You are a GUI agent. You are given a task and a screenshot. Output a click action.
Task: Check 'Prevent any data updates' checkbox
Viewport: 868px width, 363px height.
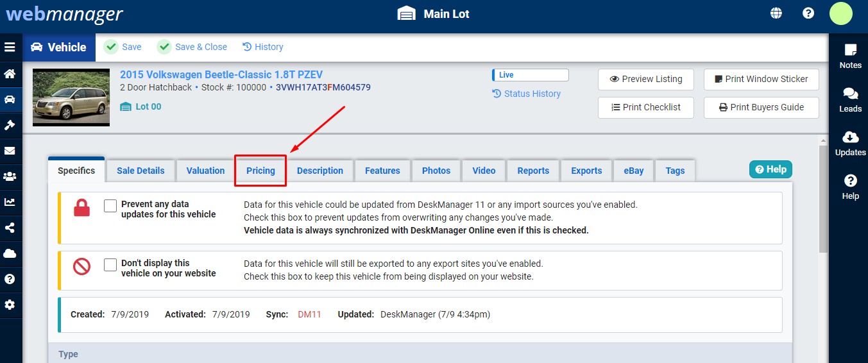[x=110, y=205]
